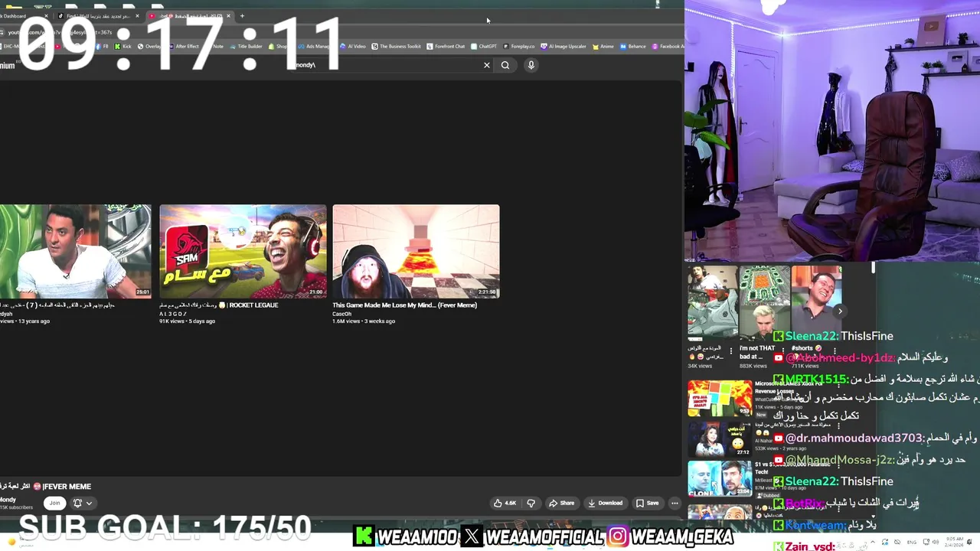This screenshot has height=551, width=980.
Task: Open the ROCKET LEAGUE video thumbnail
Action: coord(243,251)
